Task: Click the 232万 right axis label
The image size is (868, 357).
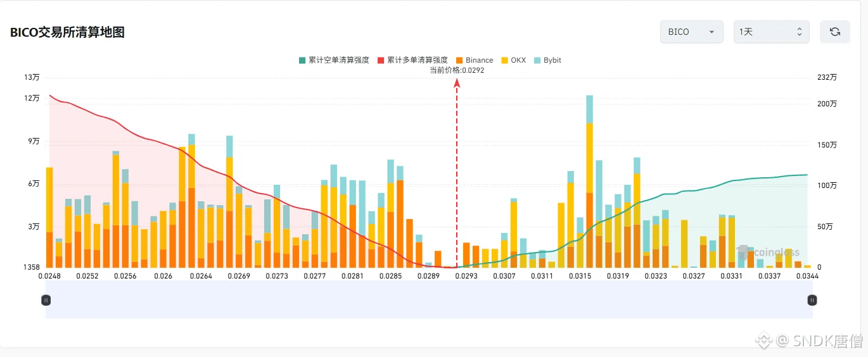Action: (x=827, y=77)
